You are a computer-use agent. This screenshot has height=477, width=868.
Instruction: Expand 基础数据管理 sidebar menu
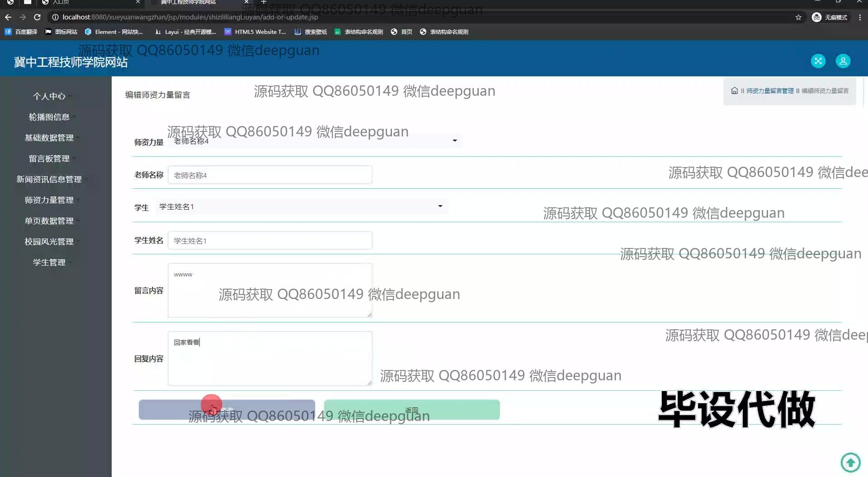click(x=49, y=138)
